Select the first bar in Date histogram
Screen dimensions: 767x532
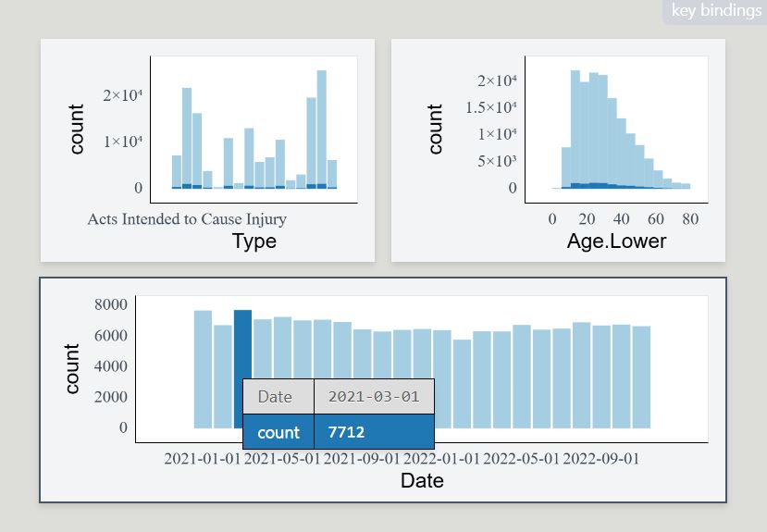(203, 370)
